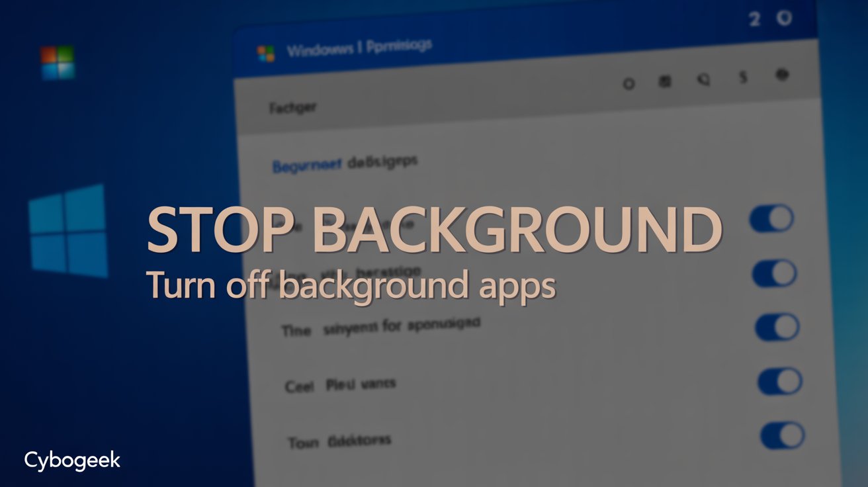Click the speech-bubble shaped toolbar icon
The image size is (868, 487).
click(x=703, y=80)
